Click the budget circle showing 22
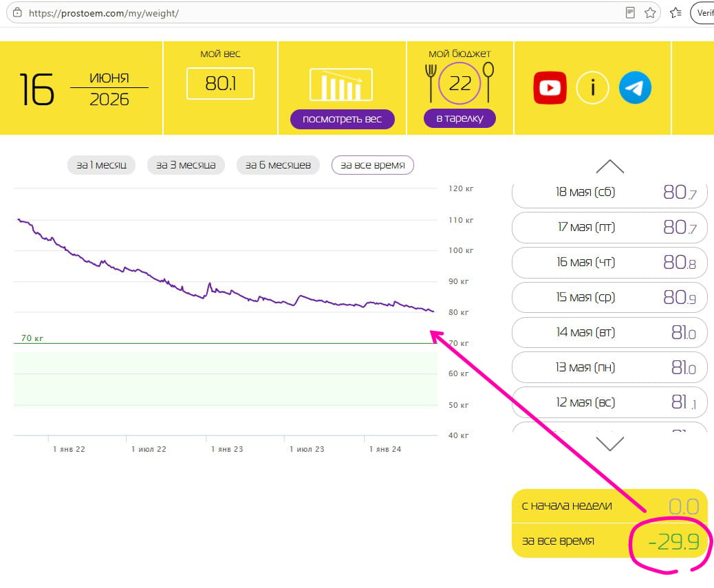The width and height of the screenshot is (714, 588). (x=459, y=84)
